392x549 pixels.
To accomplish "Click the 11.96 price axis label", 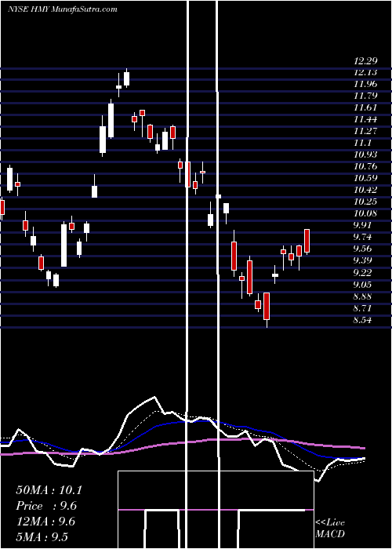I will point(365,84).
